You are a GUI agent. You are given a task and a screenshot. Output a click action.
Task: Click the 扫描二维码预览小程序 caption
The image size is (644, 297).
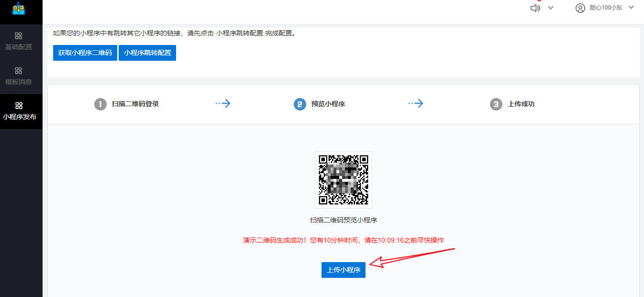[x=344, y=220]
